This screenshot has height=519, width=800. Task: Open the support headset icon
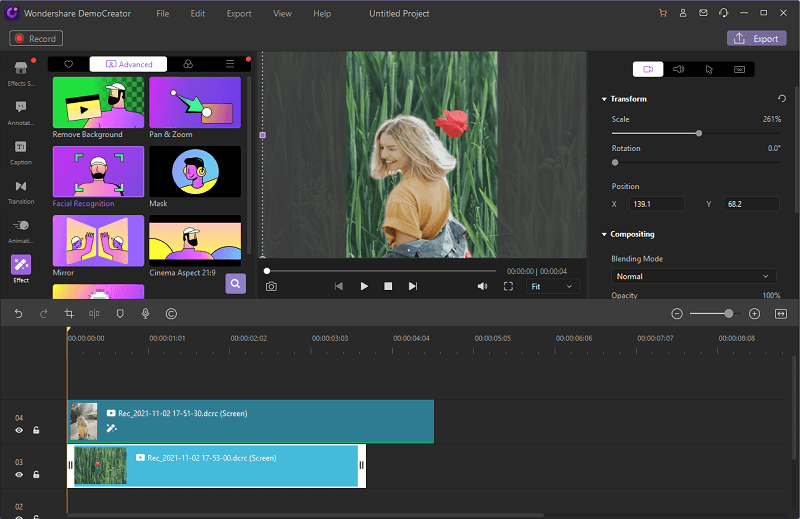click(723, 13)
